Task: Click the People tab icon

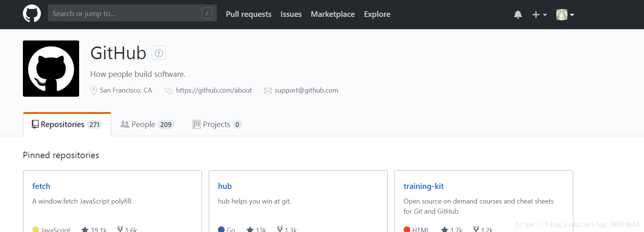Action: point(125,124)
